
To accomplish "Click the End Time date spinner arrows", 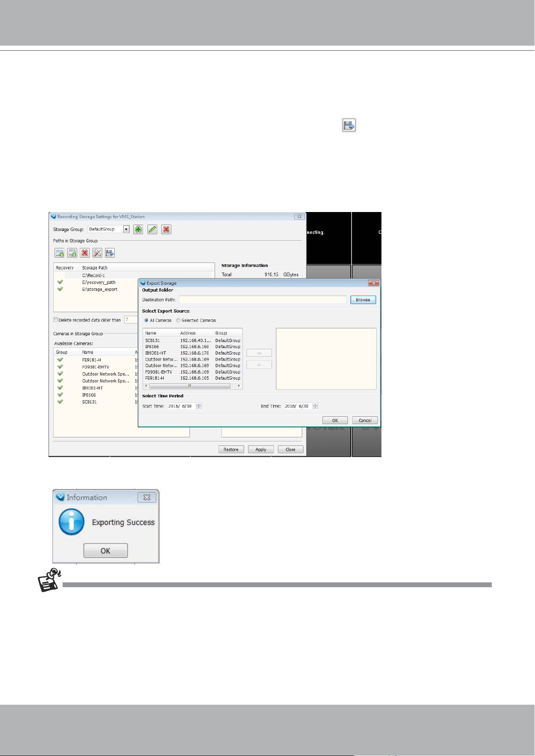I will click(315, 406).
